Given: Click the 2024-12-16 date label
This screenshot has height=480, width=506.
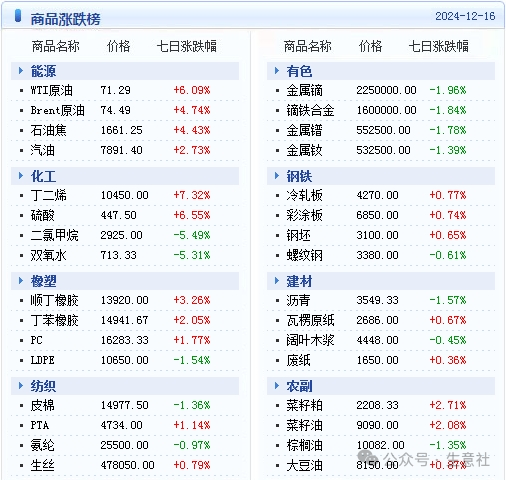Looking at the screenshot, I should click(x=465, y=16).
